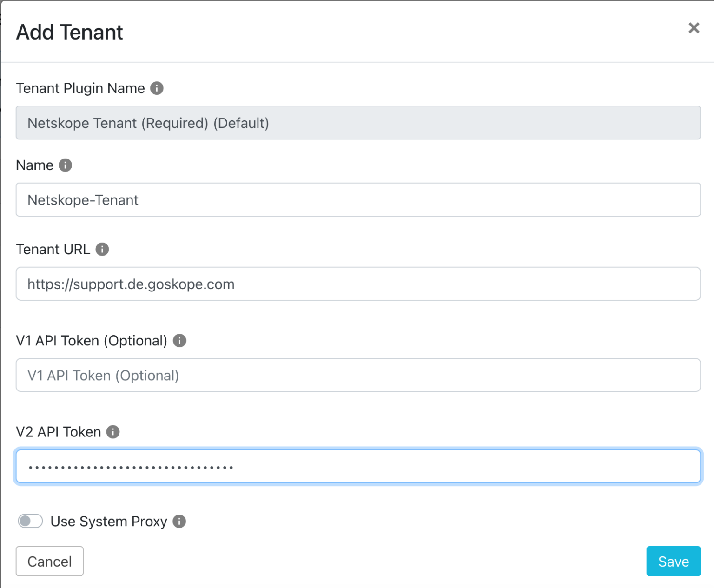Select the Netskope-Tenant text for editing

(83, 200)
